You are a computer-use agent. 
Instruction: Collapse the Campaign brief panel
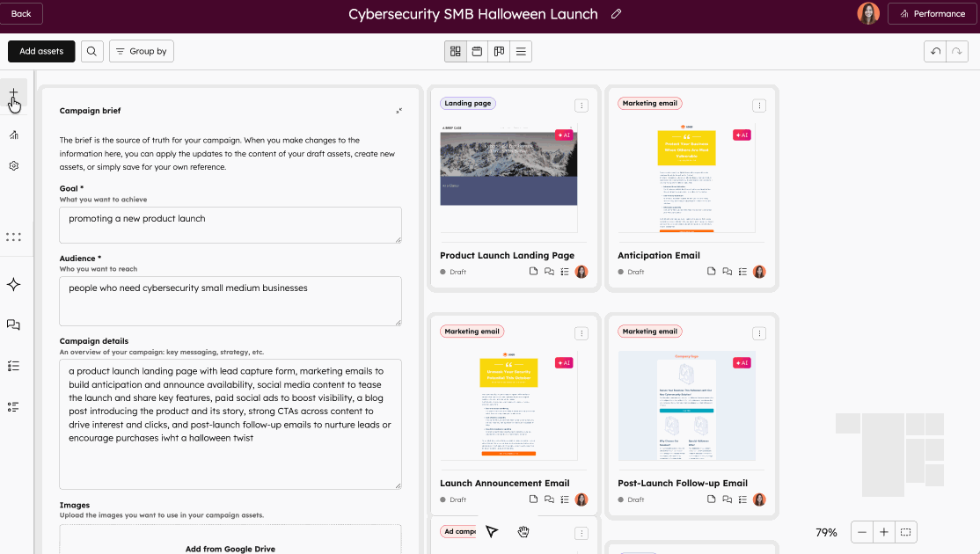(399, 111)
